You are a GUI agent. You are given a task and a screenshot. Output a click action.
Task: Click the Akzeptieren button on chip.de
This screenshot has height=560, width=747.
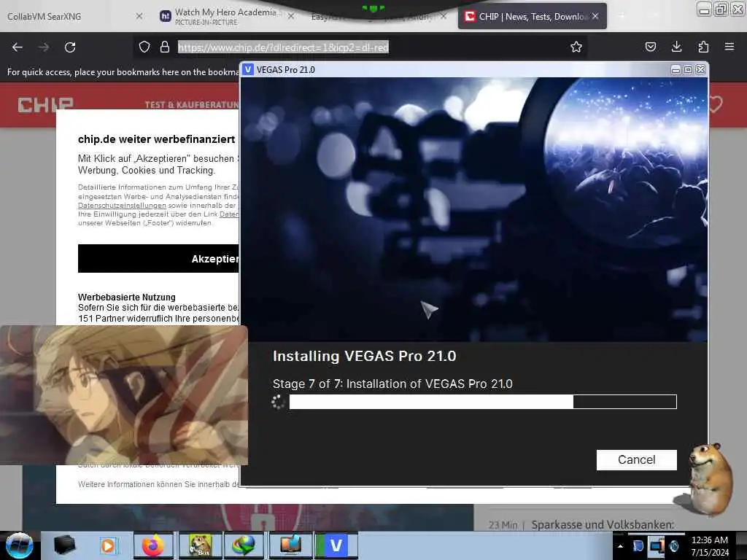click(x=158, y=259)
